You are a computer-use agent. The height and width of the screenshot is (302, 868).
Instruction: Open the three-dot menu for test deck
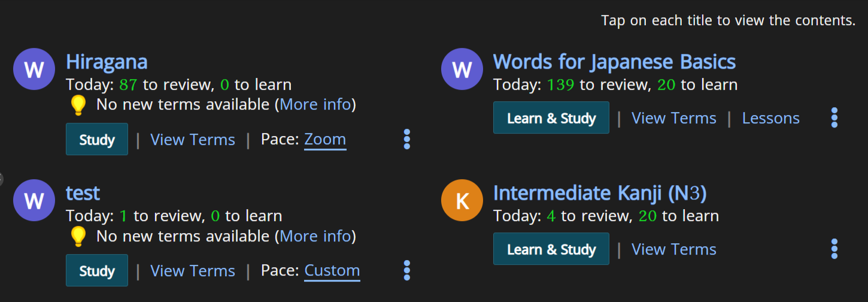pos(407,270)
